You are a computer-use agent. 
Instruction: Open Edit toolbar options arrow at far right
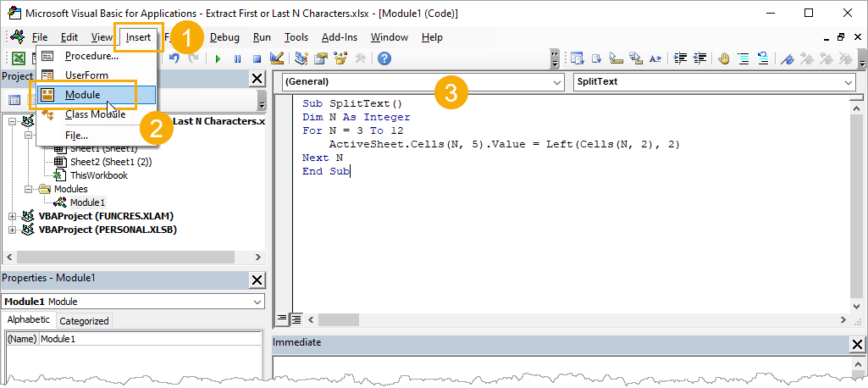862,58
